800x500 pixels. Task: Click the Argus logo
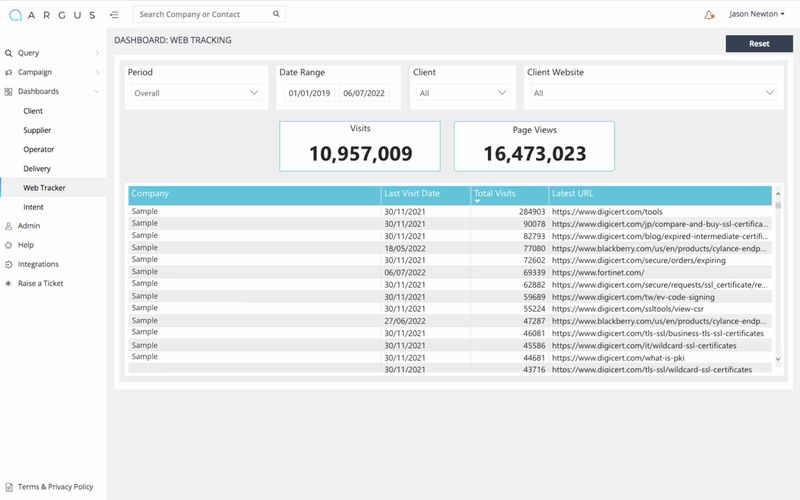click(53, 15)
